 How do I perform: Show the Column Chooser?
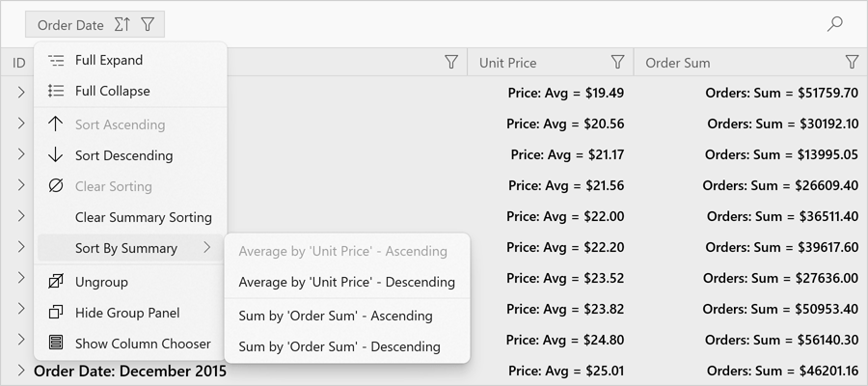tap(143, 344)
